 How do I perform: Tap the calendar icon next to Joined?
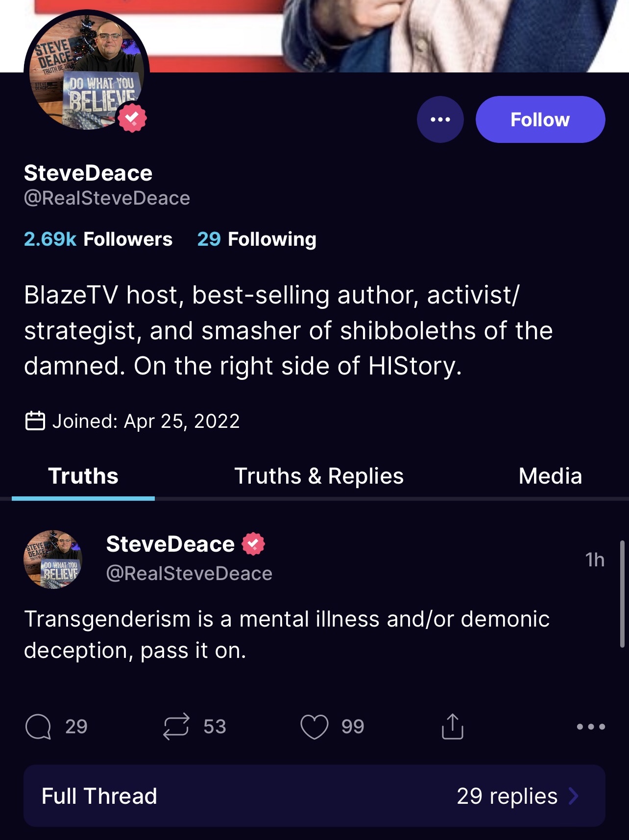point(35,421)
